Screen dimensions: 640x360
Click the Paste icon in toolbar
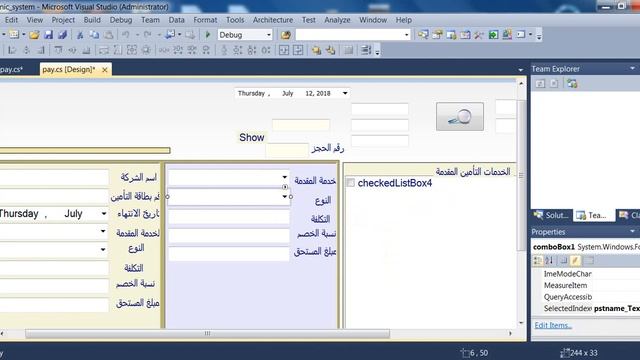[x=109, y=35]
